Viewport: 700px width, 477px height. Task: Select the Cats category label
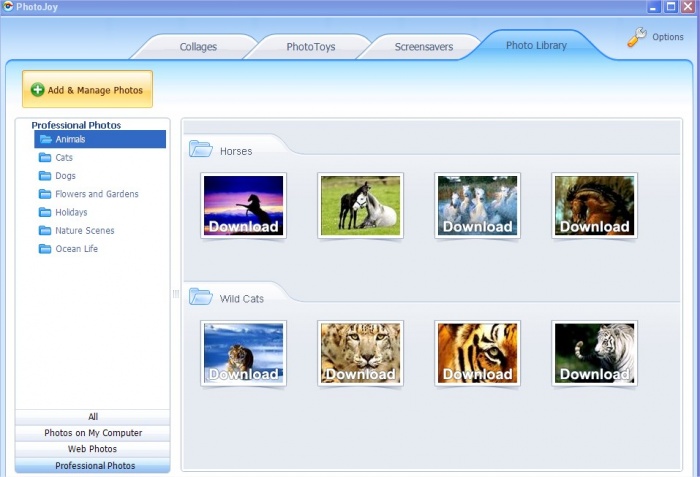pyautogui.click(x=64, y=158)
